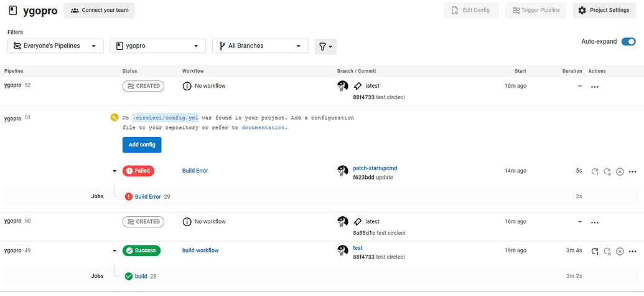
Task: Click the red Build Error job status icon
Action: [129, 196]
